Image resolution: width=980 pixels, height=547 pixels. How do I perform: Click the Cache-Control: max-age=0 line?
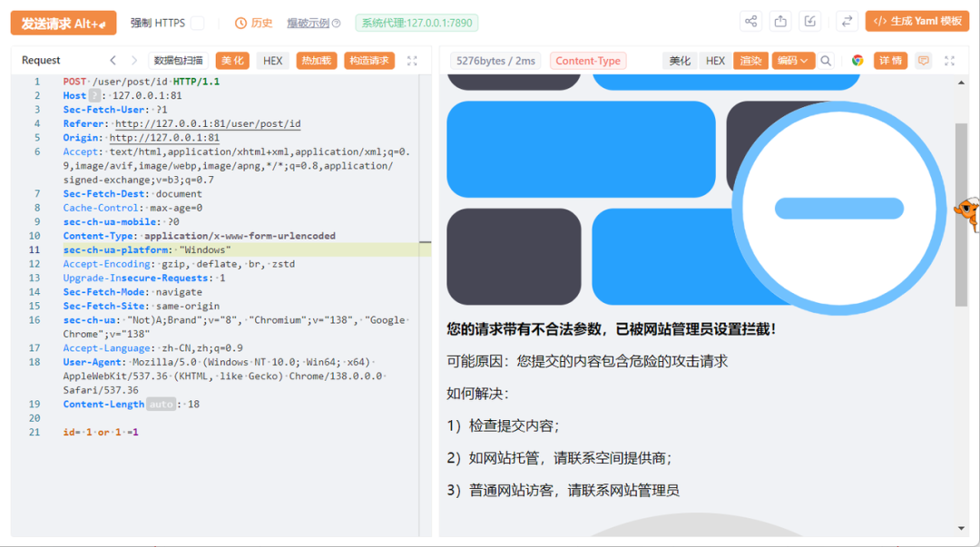pyautogui.click(x=132, y=208)
